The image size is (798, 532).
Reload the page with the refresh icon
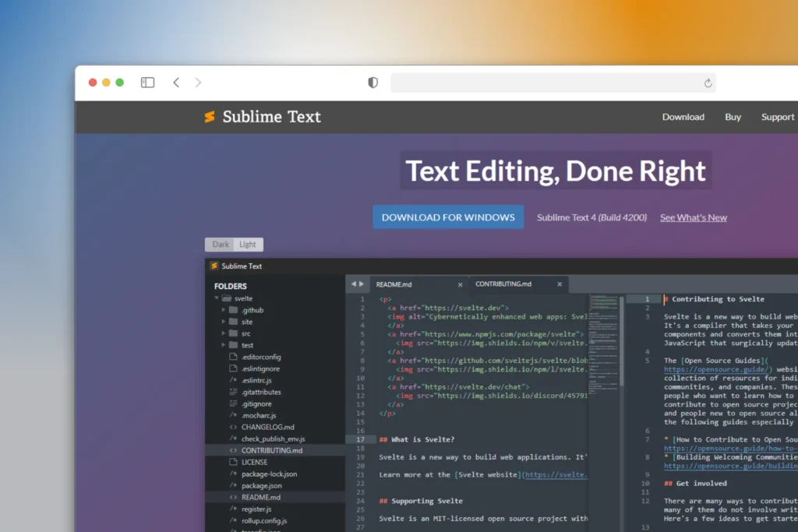coord(708,83)
